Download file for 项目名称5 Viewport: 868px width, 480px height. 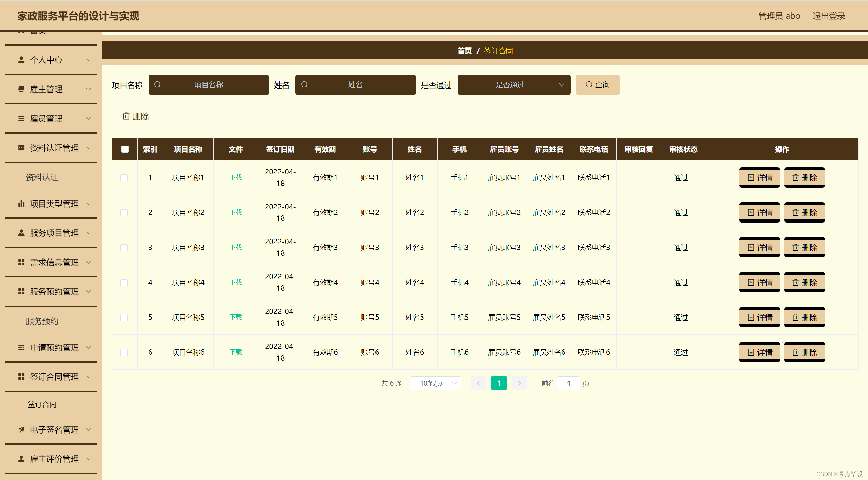[236, 317]
